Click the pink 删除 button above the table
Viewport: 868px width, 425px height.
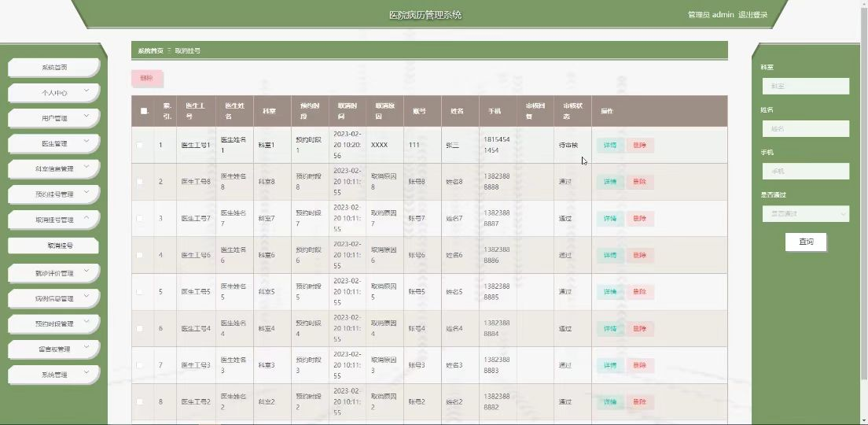147,78
